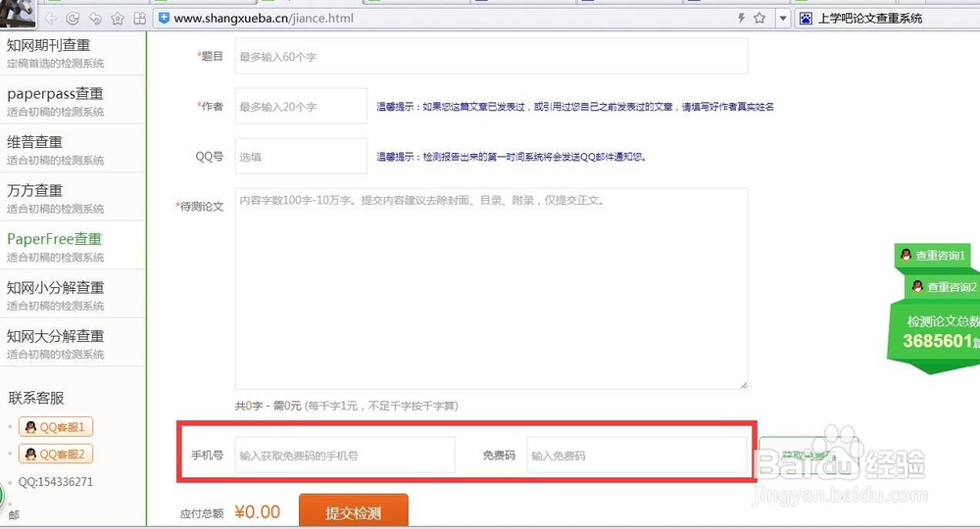Viewport: 980px width, 529px height.
Task: Click the user avatar thumbnail at top-left
Action: (18, 14)
